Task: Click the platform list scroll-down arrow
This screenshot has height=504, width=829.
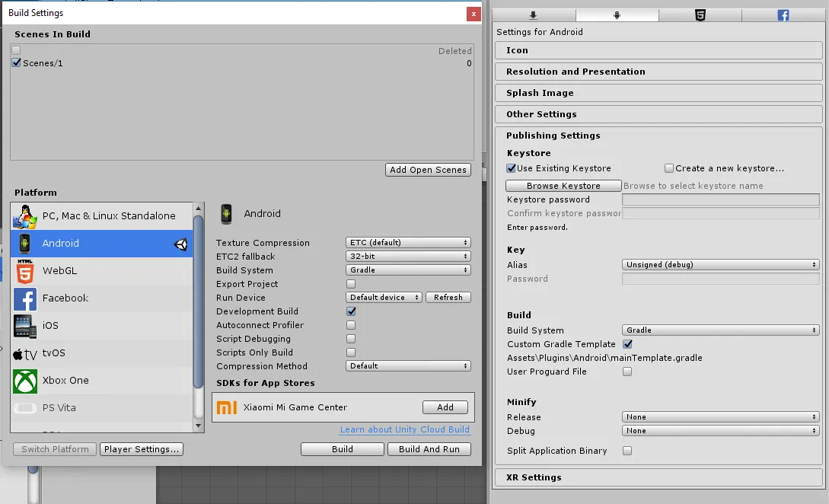Action: pyautogui.click(x=199, y=426)
